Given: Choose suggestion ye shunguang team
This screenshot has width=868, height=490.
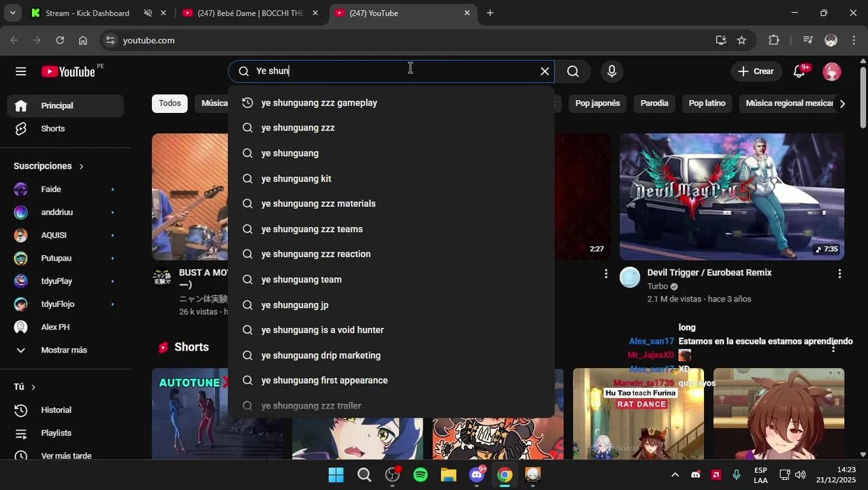Looking at the screenshot, I should pos(391,280).
